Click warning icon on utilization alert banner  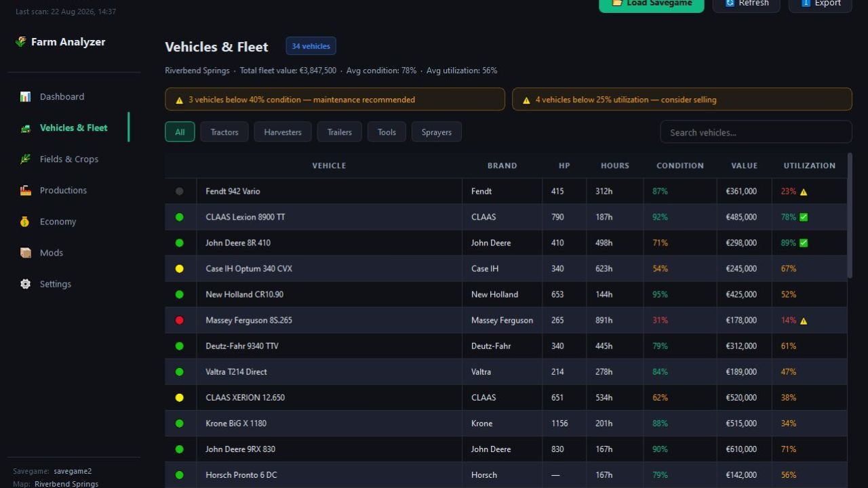[526, 100]
